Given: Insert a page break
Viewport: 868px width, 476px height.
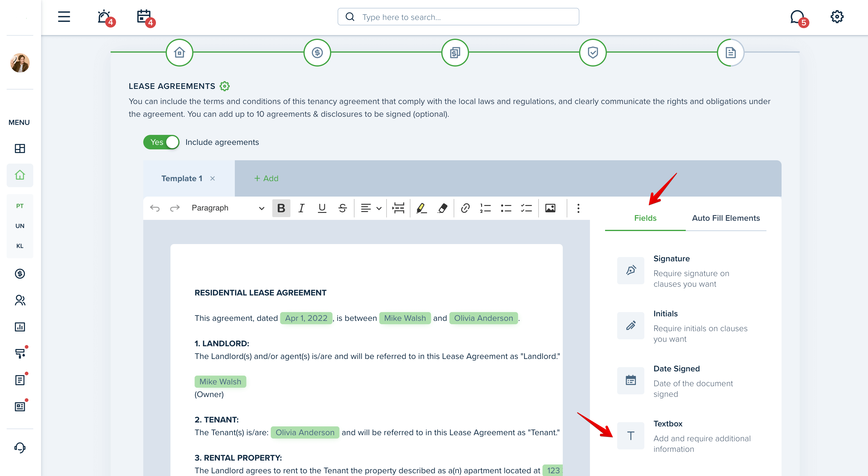Looking at the screenshot, I should point(398,208).
